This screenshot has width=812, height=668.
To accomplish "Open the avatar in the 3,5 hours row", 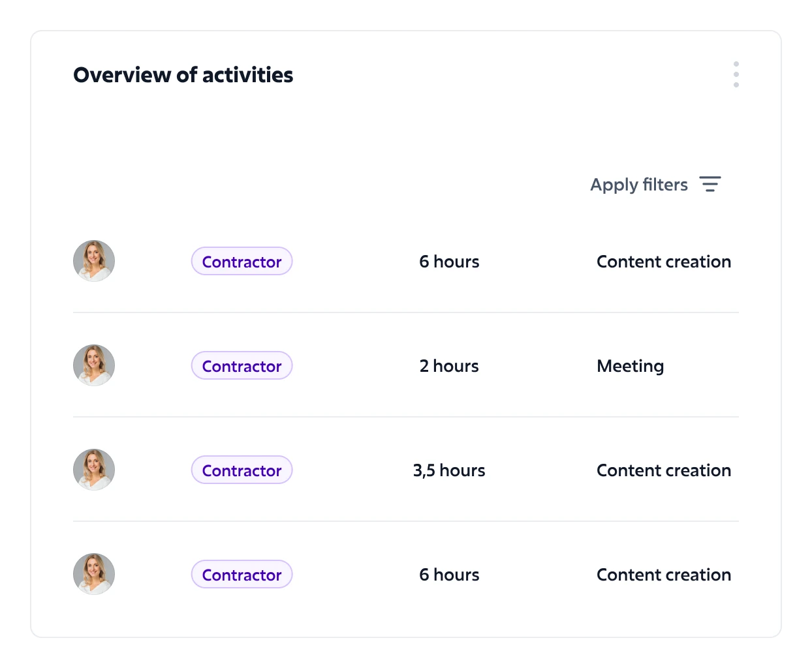I will point(94,470).
